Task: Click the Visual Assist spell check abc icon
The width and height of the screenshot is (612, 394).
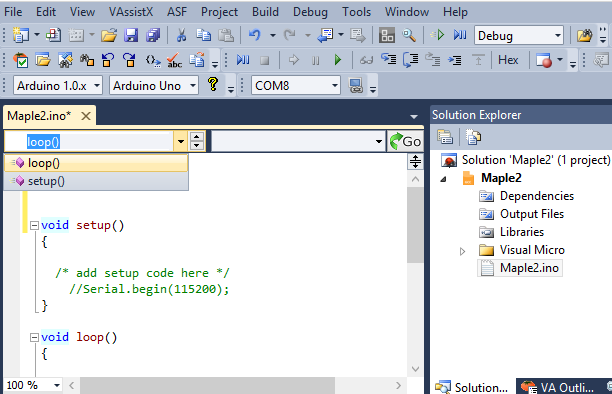Action: [174, 60]
